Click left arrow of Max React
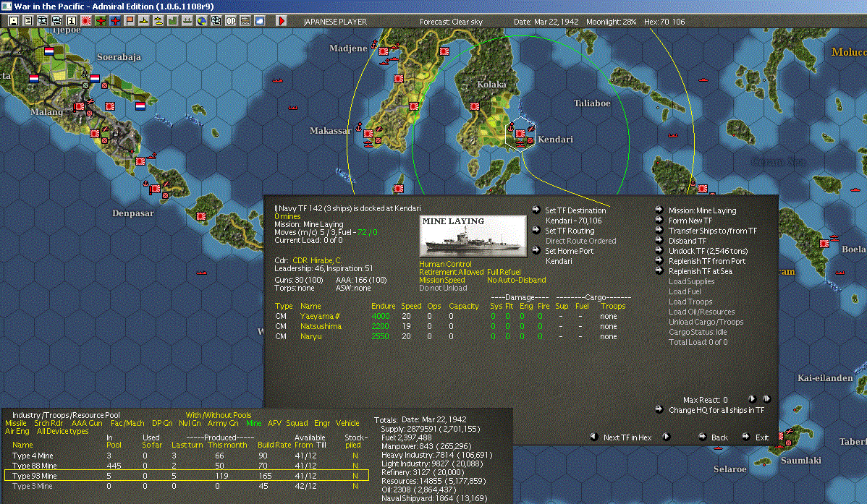 (752, 399)
